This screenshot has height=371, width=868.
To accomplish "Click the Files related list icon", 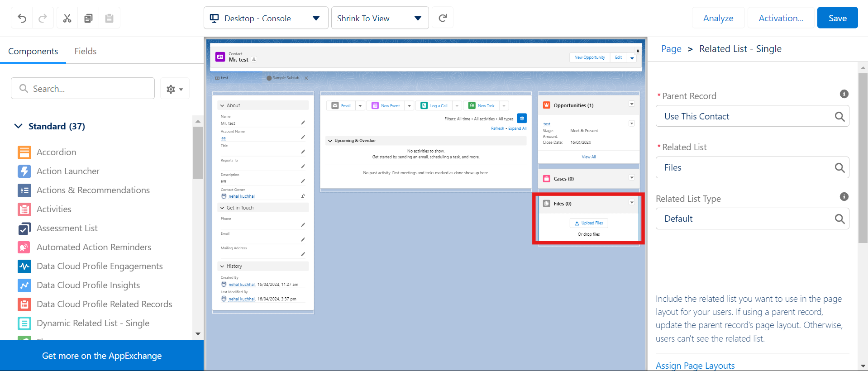I will pos(547,204).
